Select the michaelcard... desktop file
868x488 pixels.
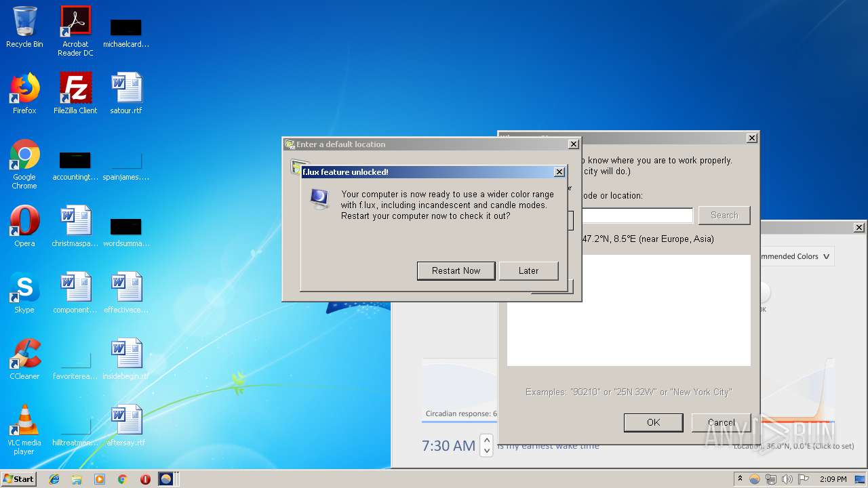pos(126,33)
